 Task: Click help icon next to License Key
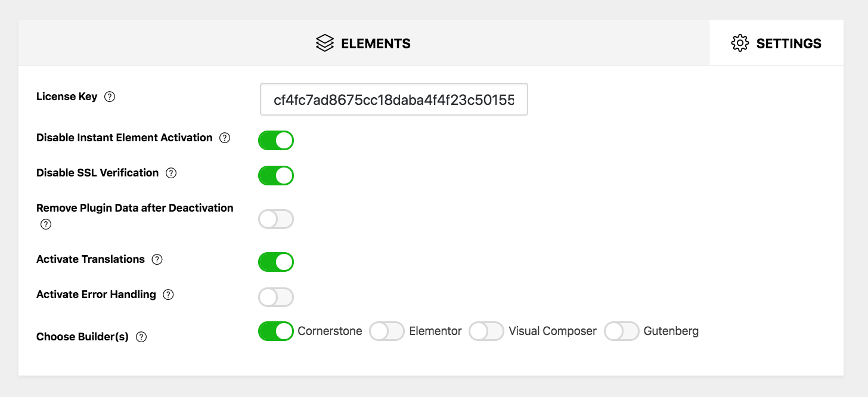[110, 97]
